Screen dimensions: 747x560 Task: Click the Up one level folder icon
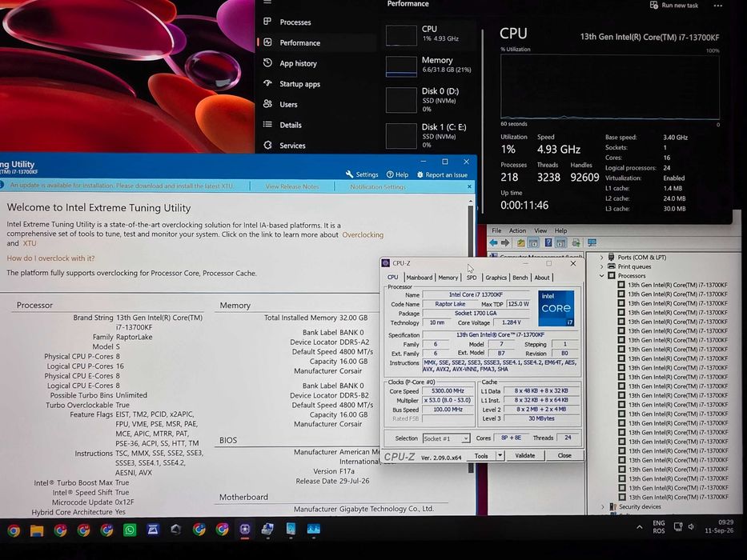[520, 243]
